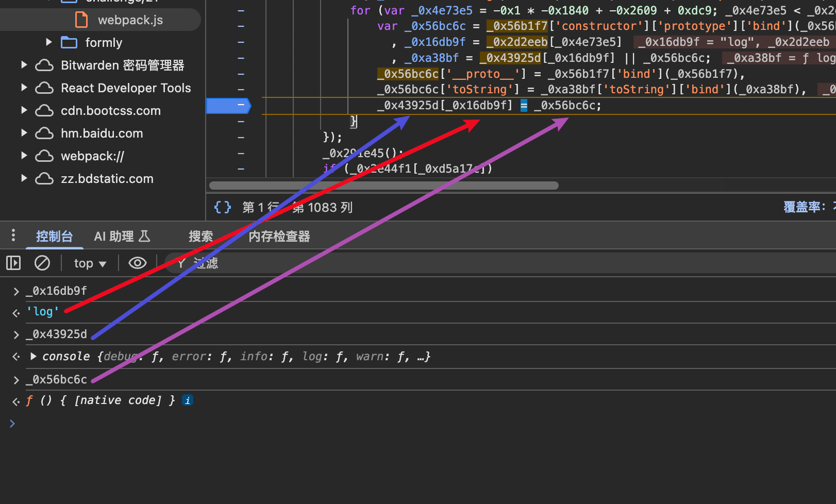The image size is (836, 504).
Task: Expand the Bitwarden 密码管理器 tree node
Action: tap(24, 65)
